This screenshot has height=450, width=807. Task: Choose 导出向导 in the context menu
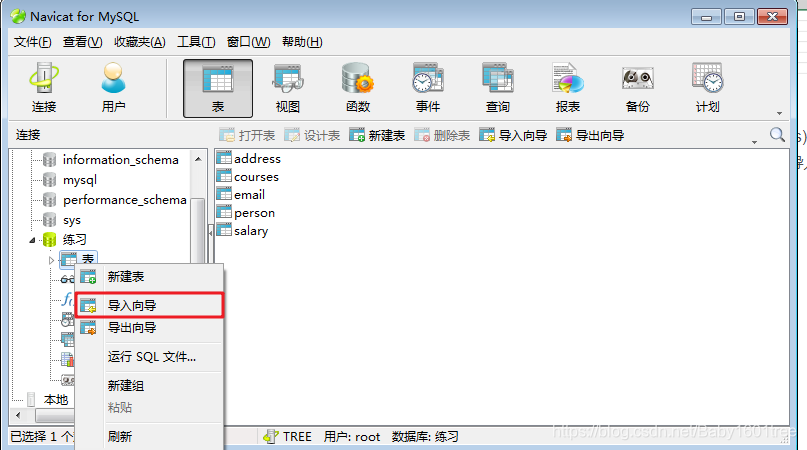point(149,327)
